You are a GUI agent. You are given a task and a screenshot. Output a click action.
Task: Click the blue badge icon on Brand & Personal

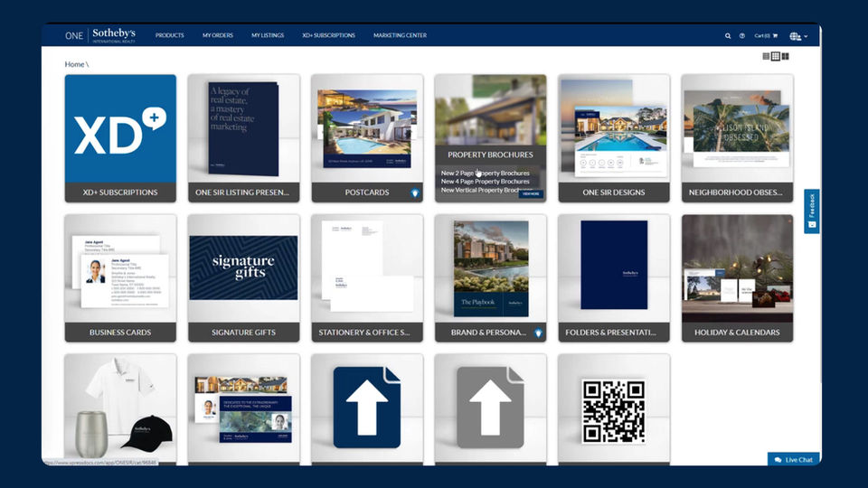tap(538, 333)
